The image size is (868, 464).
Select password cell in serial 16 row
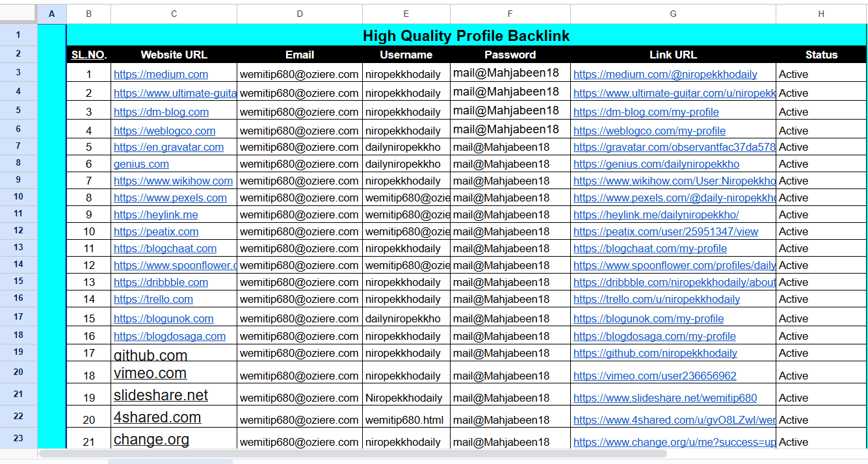coord(510,336)
